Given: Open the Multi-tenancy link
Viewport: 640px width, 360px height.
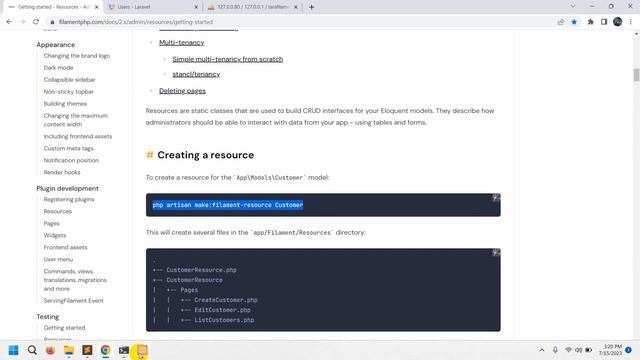Looking at the screenshot, I should click(x=182, y=42).
